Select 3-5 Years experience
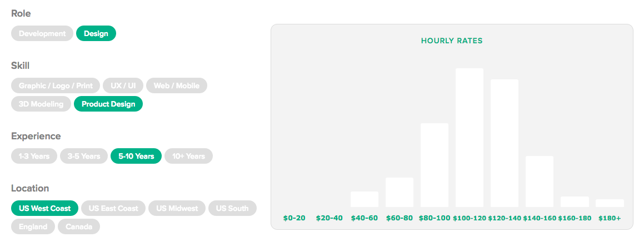Viewport: 644px width, 242px height. click(x=84, y=156)
